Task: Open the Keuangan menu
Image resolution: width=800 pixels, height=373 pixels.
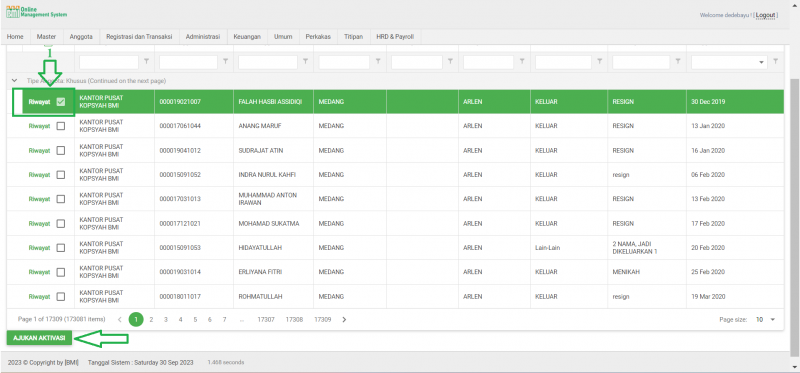Action: 247,37
